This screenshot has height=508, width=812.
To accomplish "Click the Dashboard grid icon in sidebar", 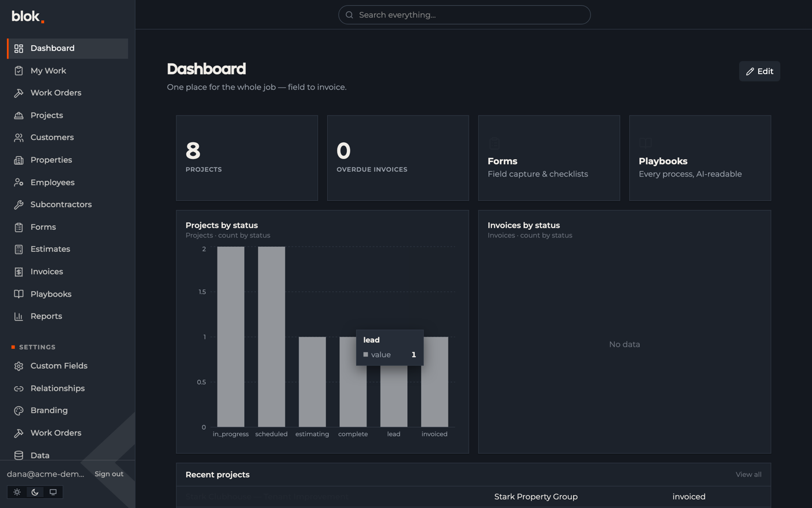I will pos(19,48).
